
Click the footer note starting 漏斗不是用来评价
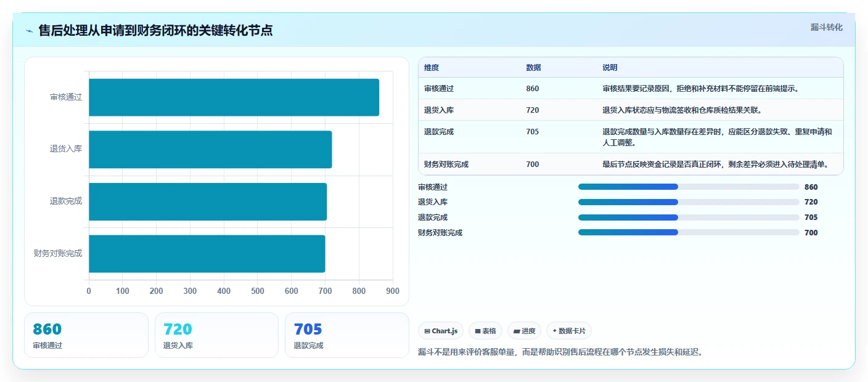point(560,352)
